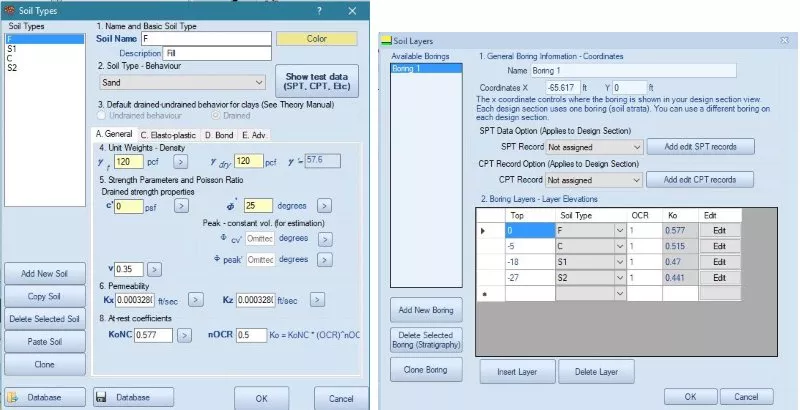
Task: Click Edit button for layer F row
Action: pyautogui.click(x=719, y=231)
